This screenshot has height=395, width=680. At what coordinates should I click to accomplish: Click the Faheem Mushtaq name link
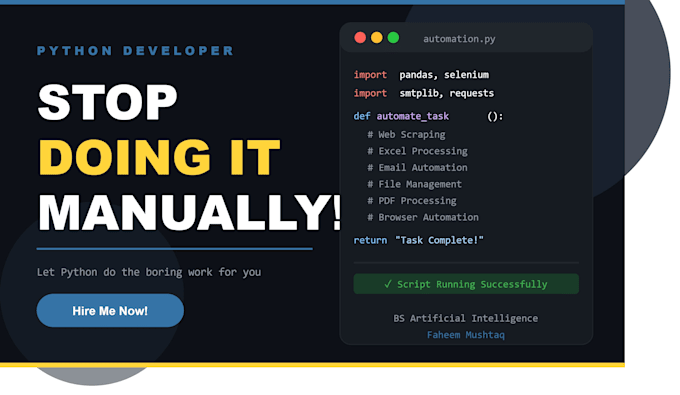466,335
